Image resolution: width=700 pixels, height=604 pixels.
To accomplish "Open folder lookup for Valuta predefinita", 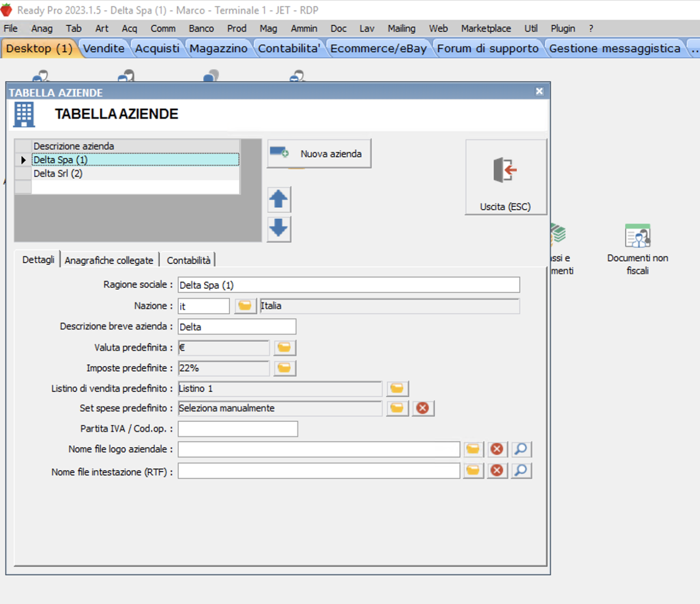I will (284, 348).
